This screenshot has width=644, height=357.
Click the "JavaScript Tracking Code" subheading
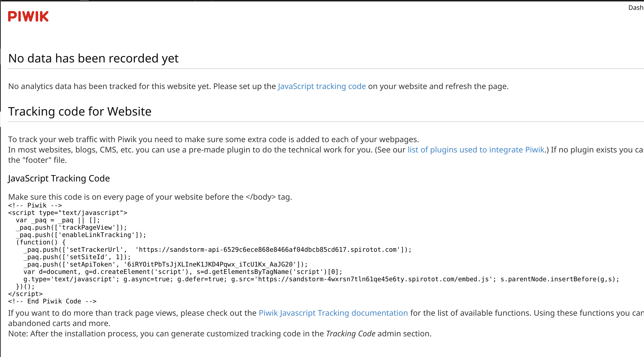(59, 178)
